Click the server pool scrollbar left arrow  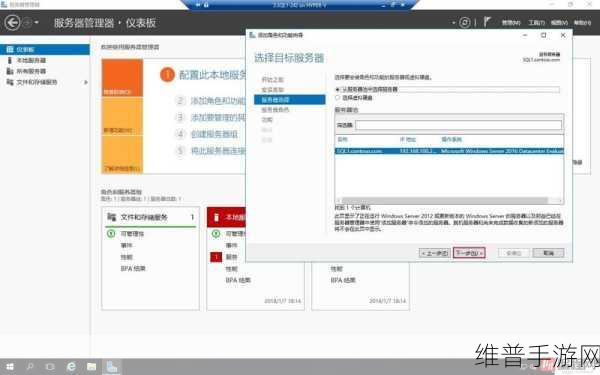point(338,200)
